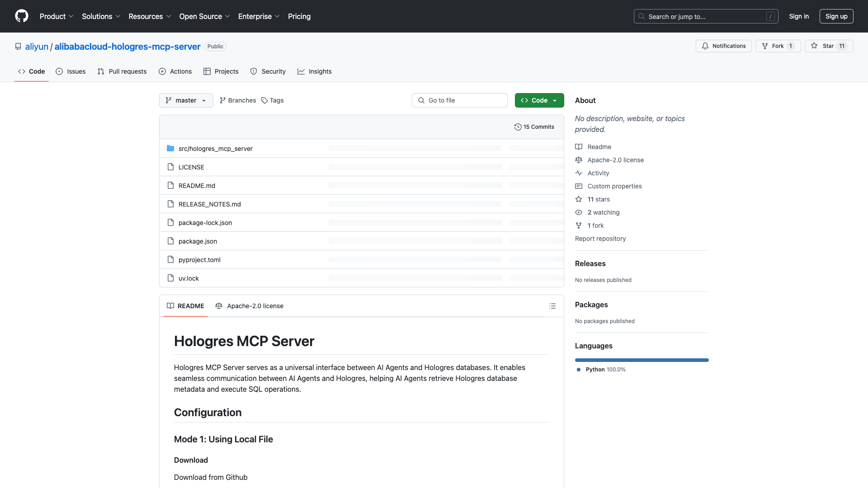Switch to the Pull requests tab
This screenshot has height=488, width=868.
[x=122, y=71]
